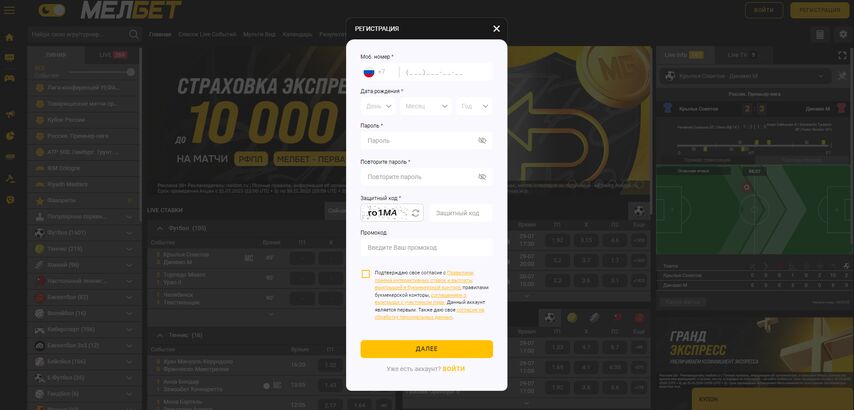Click the yellow Далее button
This screenshot has height=410, width=854.
tap(426, 349)
